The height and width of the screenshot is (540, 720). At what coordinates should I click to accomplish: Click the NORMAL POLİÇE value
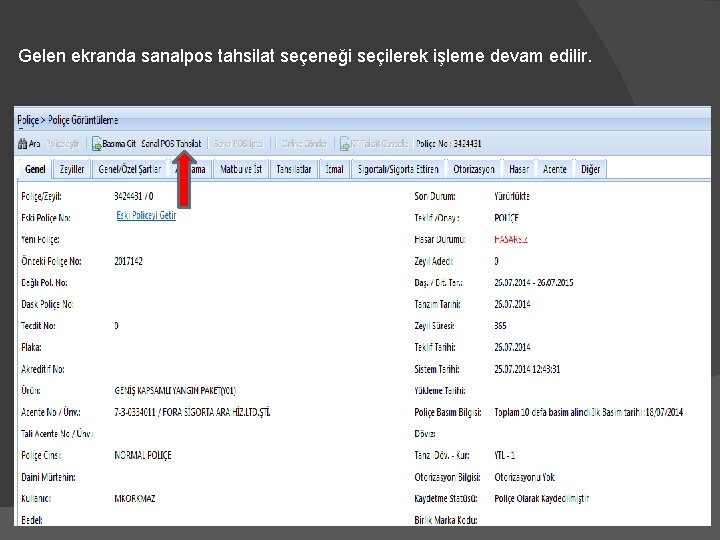point(143,456)
